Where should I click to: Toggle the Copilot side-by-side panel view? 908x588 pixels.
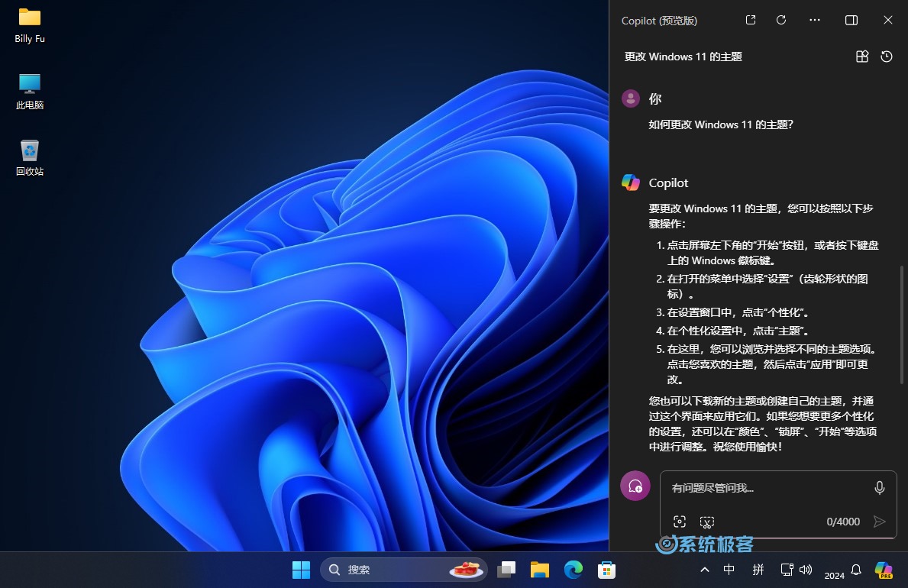coord(851,20)
